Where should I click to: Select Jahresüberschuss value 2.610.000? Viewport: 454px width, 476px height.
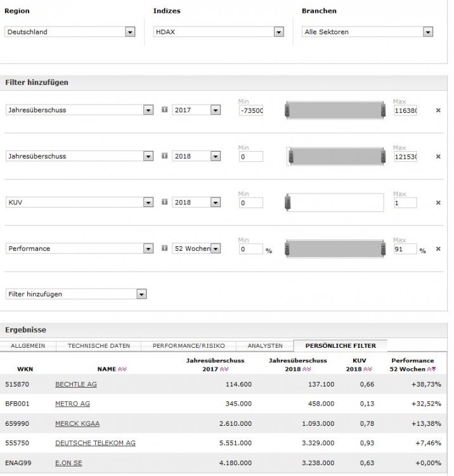click(236, 423)
